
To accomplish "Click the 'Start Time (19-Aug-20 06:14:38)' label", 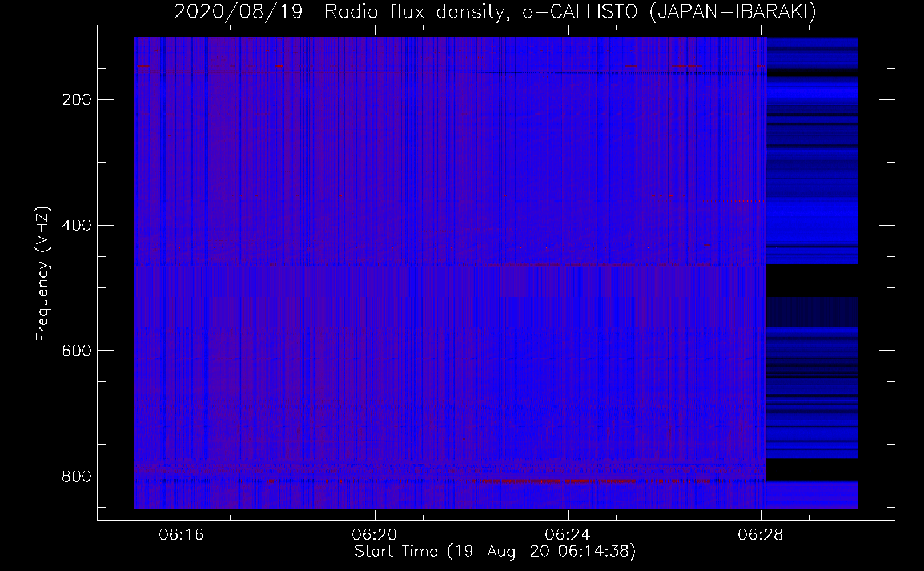I will [495, 552].
